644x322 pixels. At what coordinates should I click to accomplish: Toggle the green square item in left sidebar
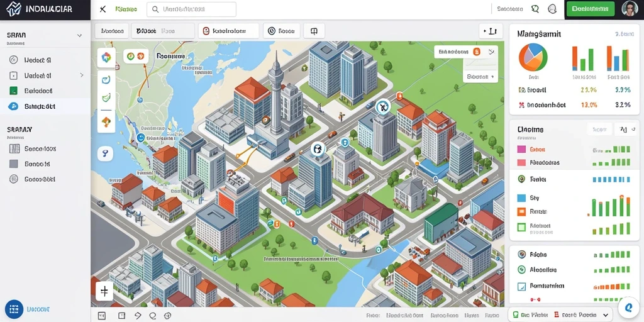click(14, 91)
